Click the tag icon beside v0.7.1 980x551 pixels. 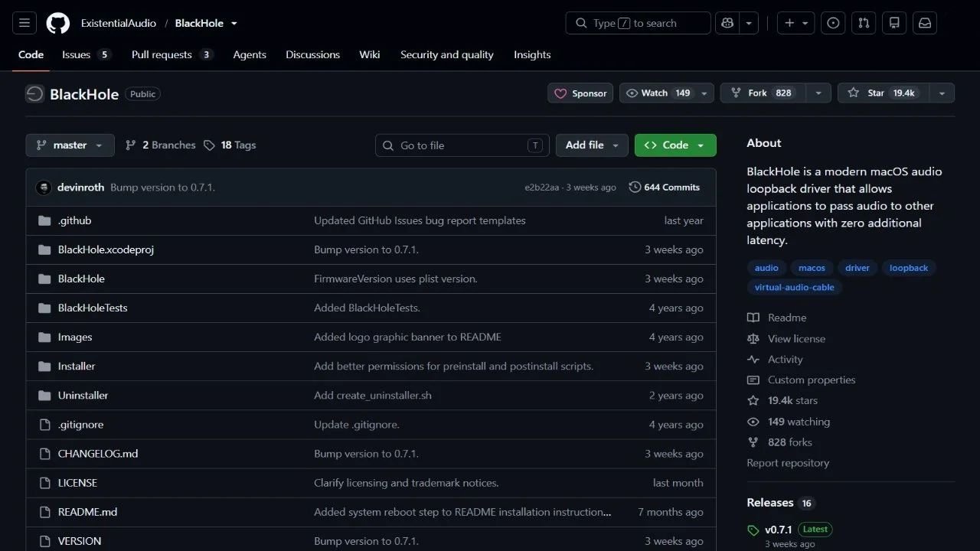[753, 530]
